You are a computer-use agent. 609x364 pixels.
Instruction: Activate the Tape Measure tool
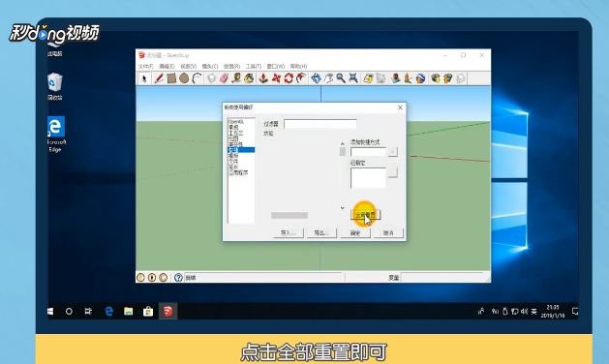236,78
